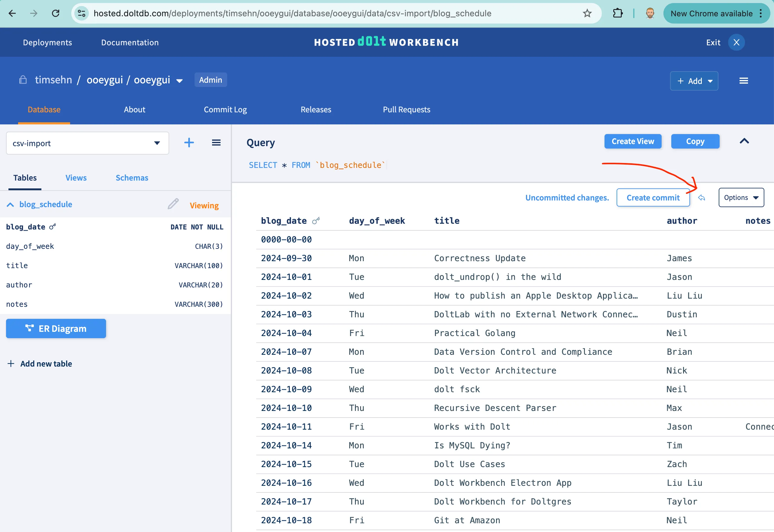Click the pencil edit icon for blog_schedule
Image resolution: width=774 pixels, height=532 pixels.
tap(173, 204)
